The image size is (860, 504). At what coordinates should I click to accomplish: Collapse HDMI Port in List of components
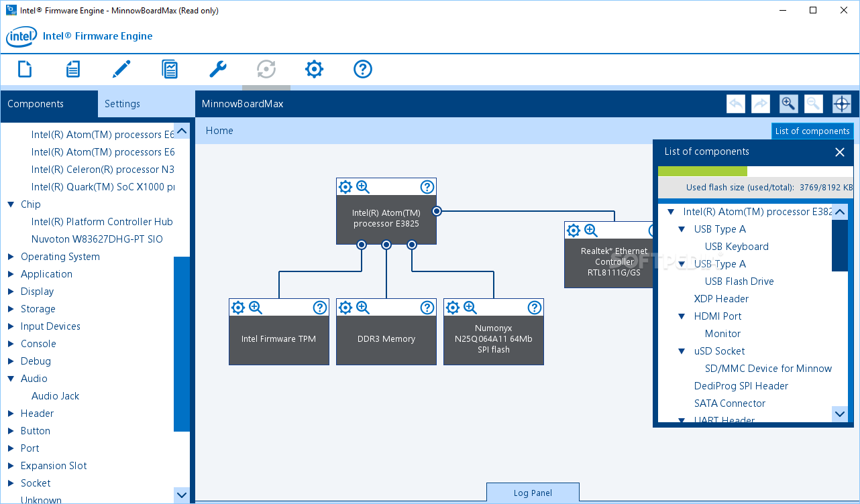tap(682, 316)
